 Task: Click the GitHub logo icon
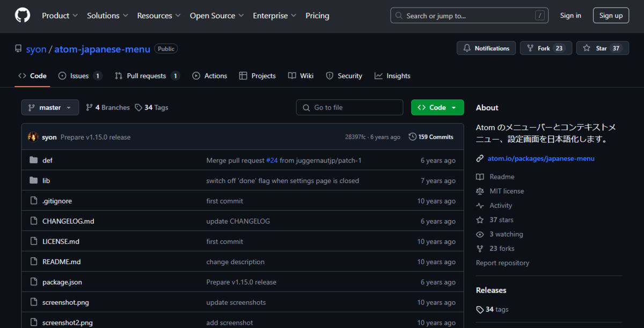23,16
